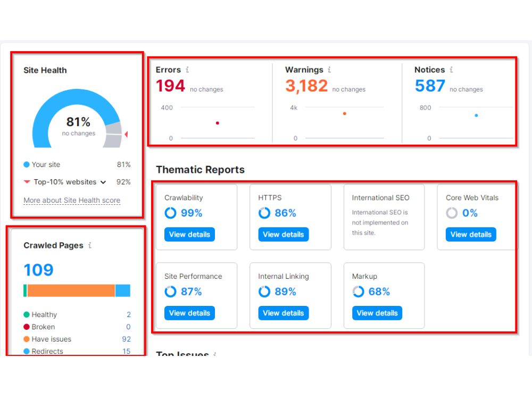Click the Internal Linking 89% score

285,292
